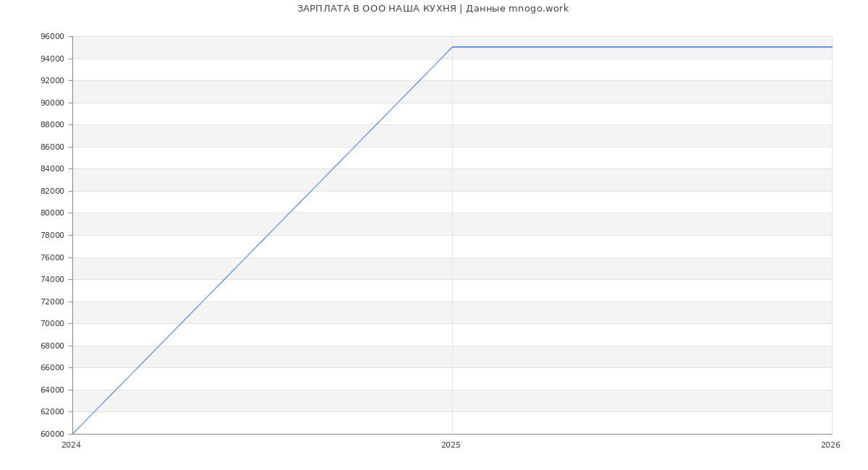Select the 96000 y-axis label
Image resolution: width=868 pixels, height=470 pixels.
click(x=52, y=37)
